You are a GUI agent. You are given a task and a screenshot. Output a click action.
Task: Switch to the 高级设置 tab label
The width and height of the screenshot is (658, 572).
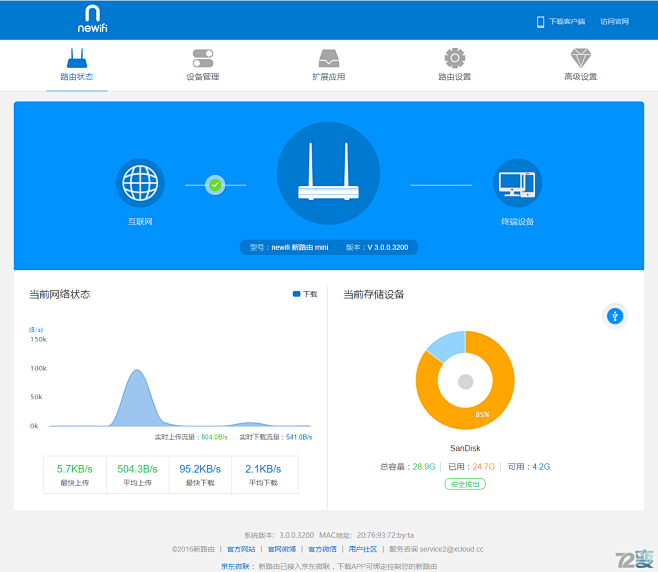coord(580,77)
